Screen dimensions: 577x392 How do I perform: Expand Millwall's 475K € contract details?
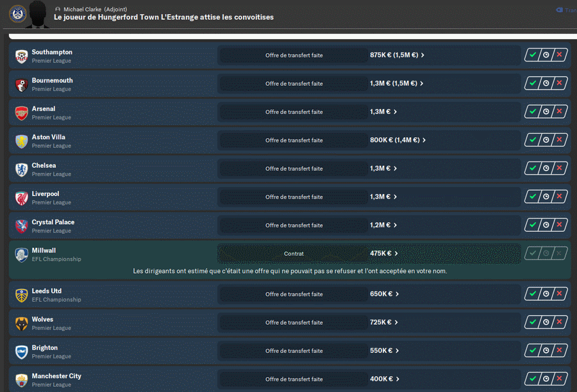[x=384, y=254]
